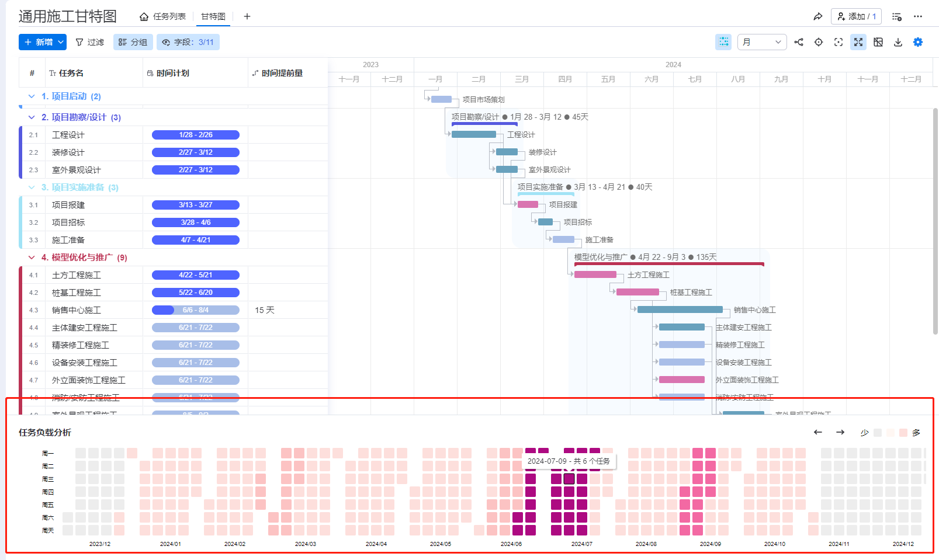Open the 月 time scale dropdown
This screenshot has height=560, width=939.
tap(762, 42)
